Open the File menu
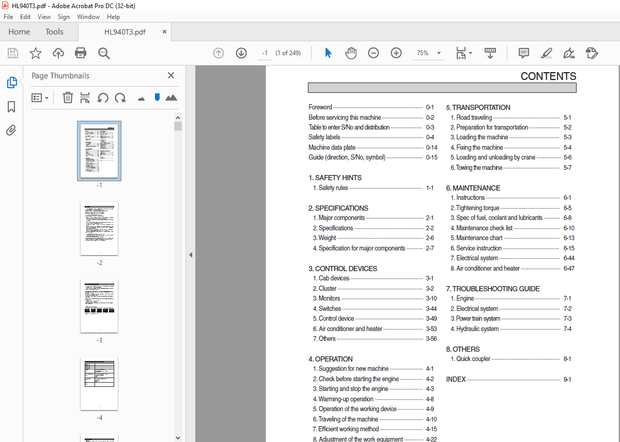The height and width of the screenshot is (442, 620). [8, 17]
